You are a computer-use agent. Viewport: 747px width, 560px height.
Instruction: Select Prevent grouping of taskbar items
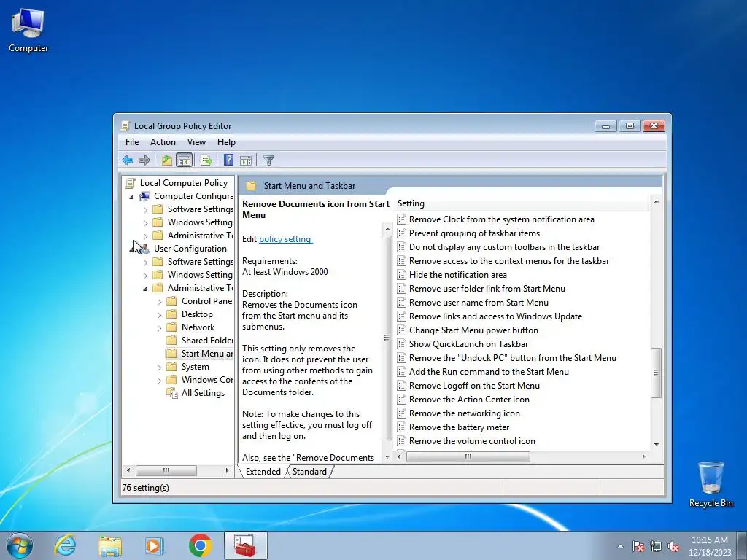(x=474, y=233)
